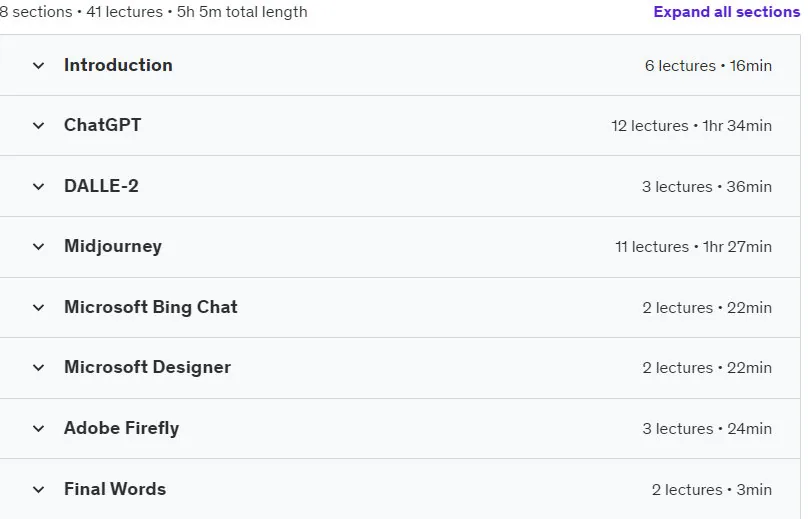Image resolution: width=808 pixels, height=519 pixels.
Task: Select the Microsoft Designer section title
Action: [x=147, y=367]
